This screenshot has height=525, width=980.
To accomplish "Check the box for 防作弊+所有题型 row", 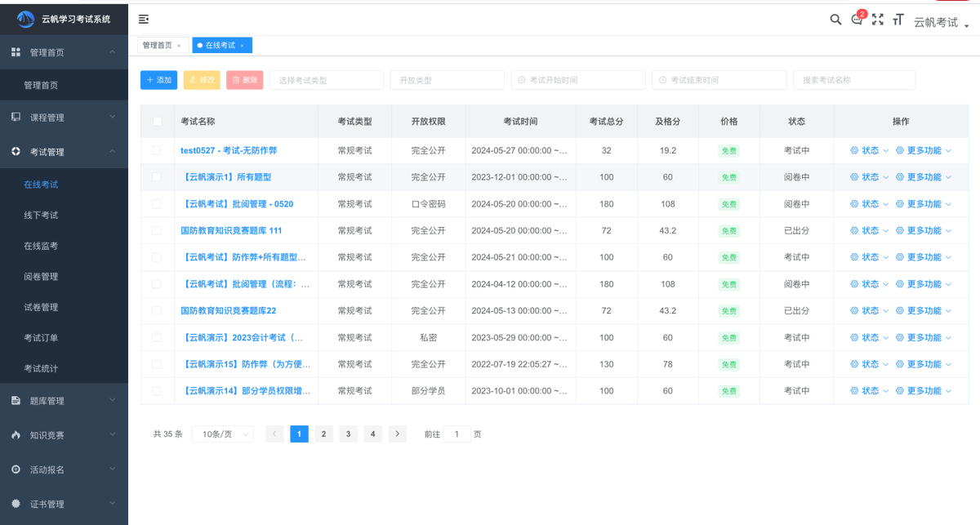I will (157, 257).
